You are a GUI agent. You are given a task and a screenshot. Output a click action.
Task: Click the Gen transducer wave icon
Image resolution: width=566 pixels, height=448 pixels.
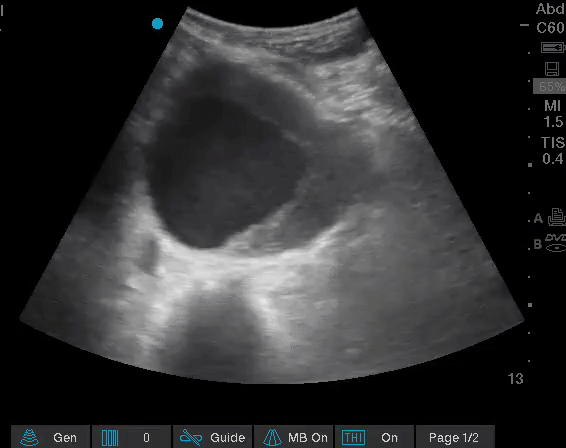[30, 437]
